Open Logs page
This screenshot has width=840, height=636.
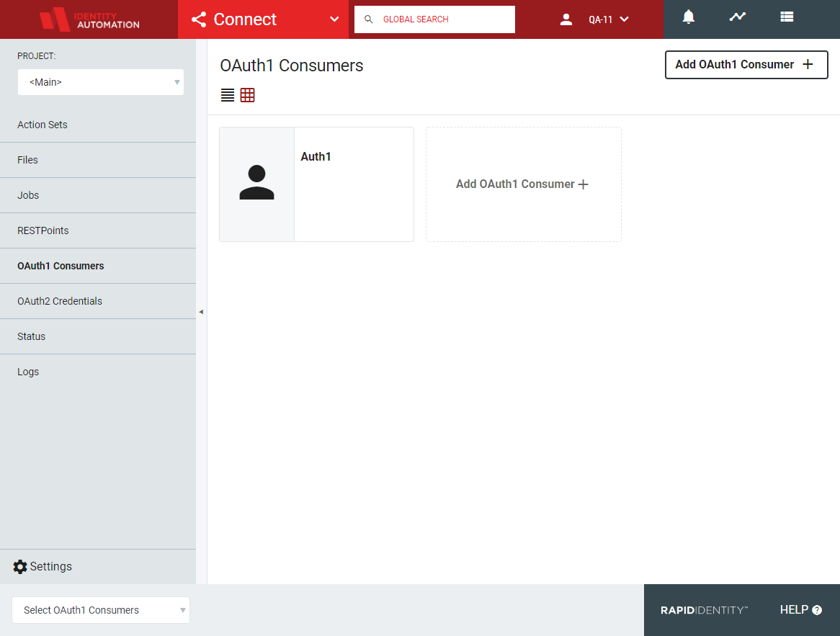click(98, 372)
